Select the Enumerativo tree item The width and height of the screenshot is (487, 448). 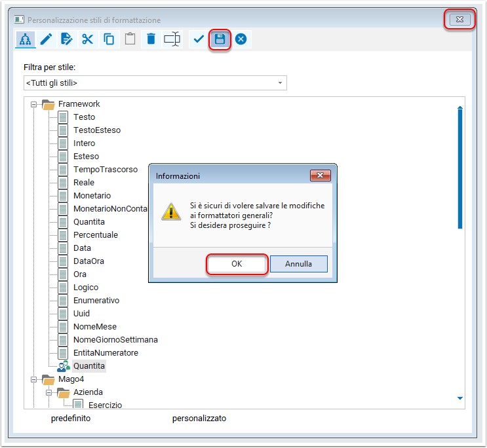click(96, 301)
